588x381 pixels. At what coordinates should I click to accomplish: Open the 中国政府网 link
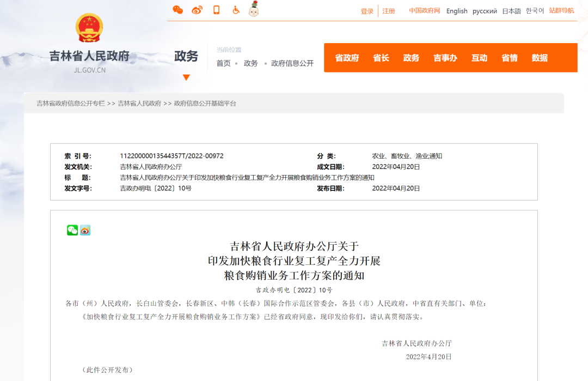pos(425,11)
